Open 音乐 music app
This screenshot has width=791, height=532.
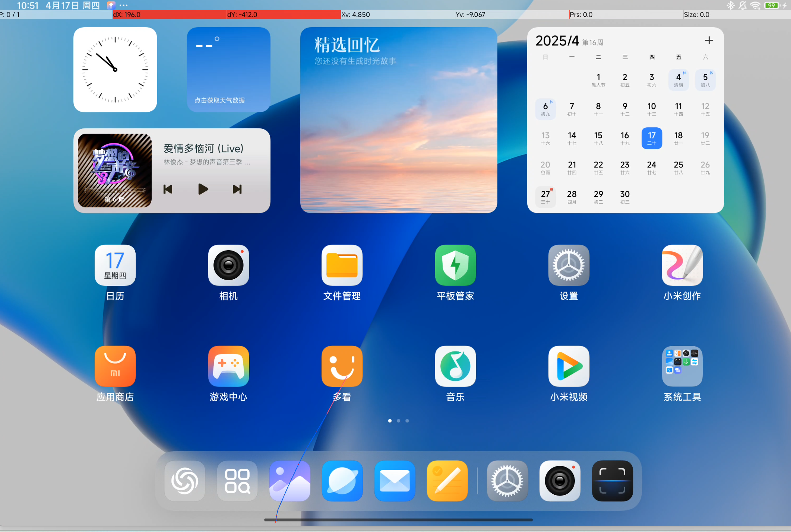455,366
